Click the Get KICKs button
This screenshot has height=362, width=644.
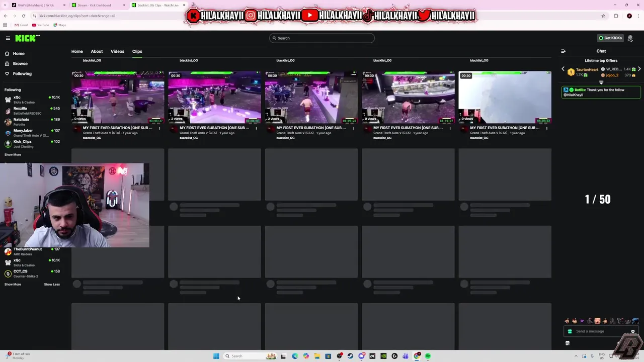coord(610,38)
